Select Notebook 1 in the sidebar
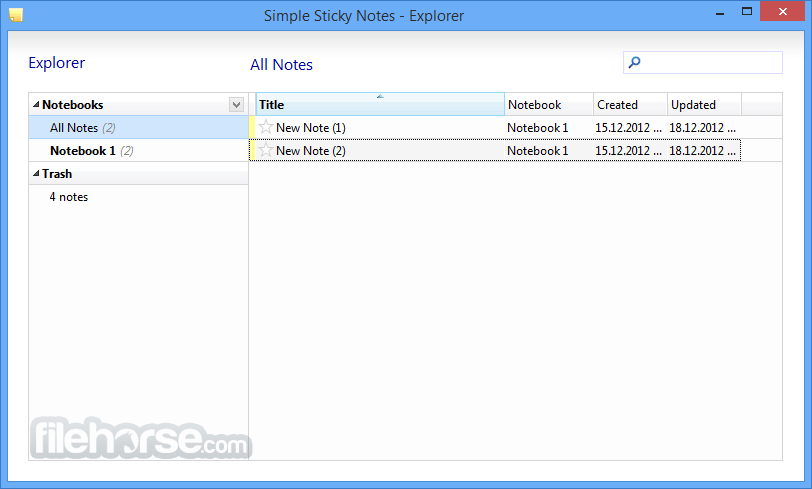 tap(139, 151)
